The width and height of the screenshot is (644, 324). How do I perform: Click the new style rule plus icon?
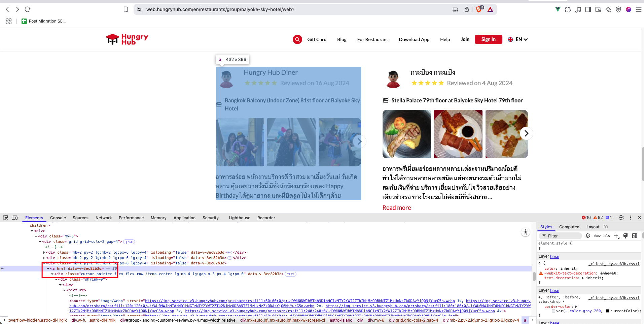click(616, 236)
